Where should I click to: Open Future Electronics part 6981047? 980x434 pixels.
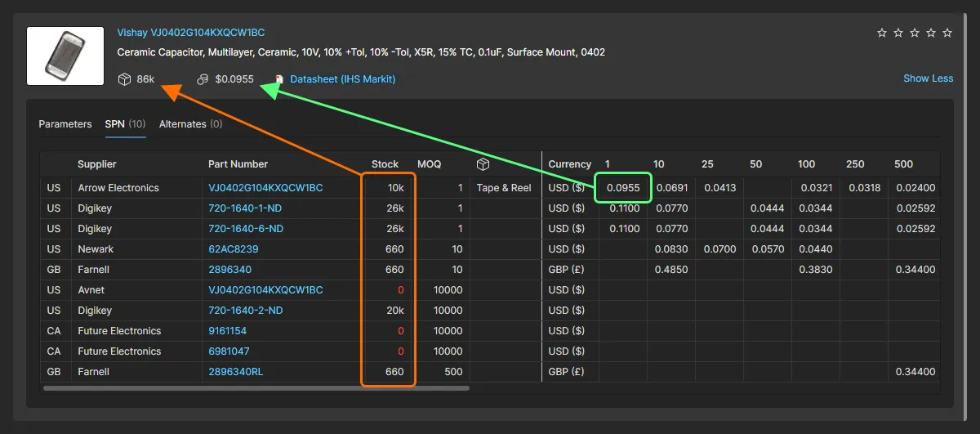point(229,351)
